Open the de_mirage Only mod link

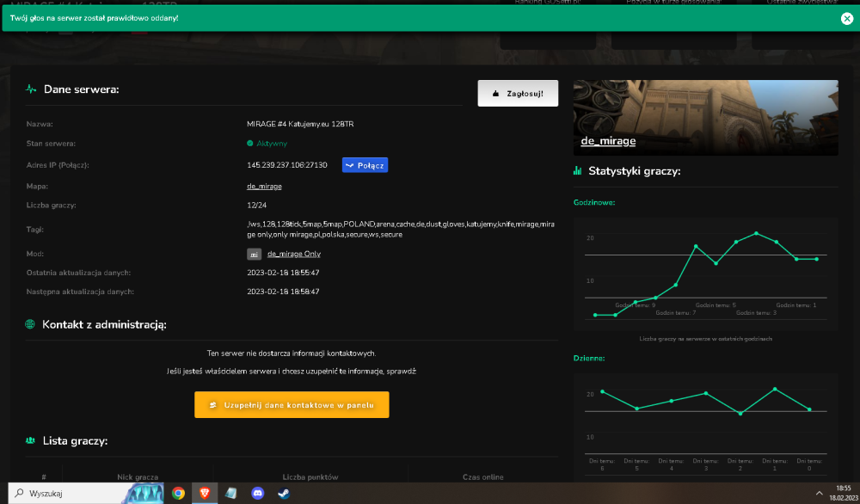[x=294, y=254]
